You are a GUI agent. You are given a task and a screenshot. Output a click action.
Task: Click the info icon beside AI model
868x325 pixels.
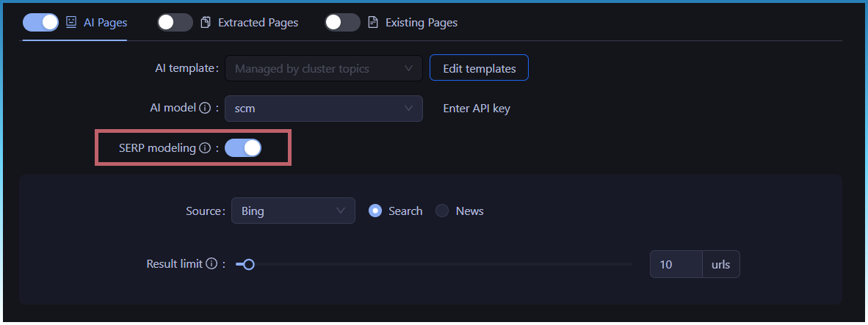click(x=205, y=108)
